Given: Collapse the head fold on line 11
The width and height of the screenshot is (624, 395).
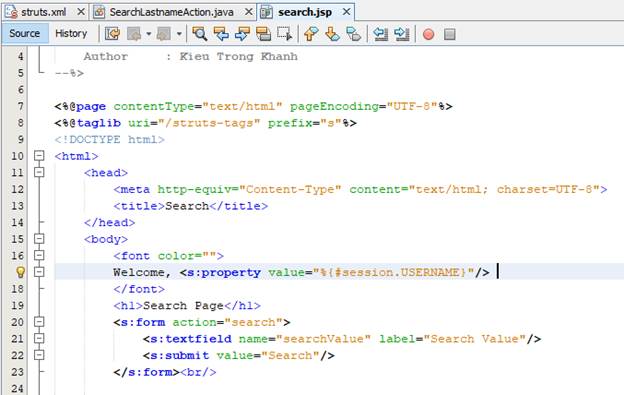Looking at the screenshot, I should pos(39,172).
